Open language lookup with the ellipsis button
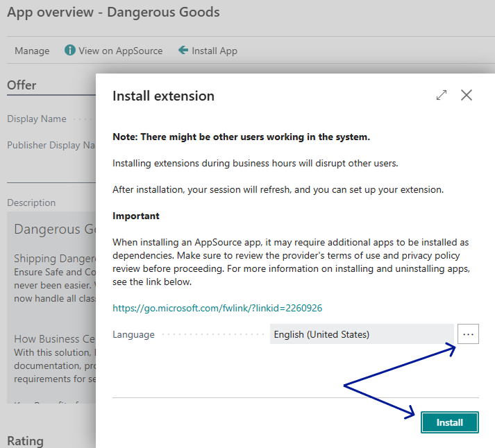 [468, 334]
